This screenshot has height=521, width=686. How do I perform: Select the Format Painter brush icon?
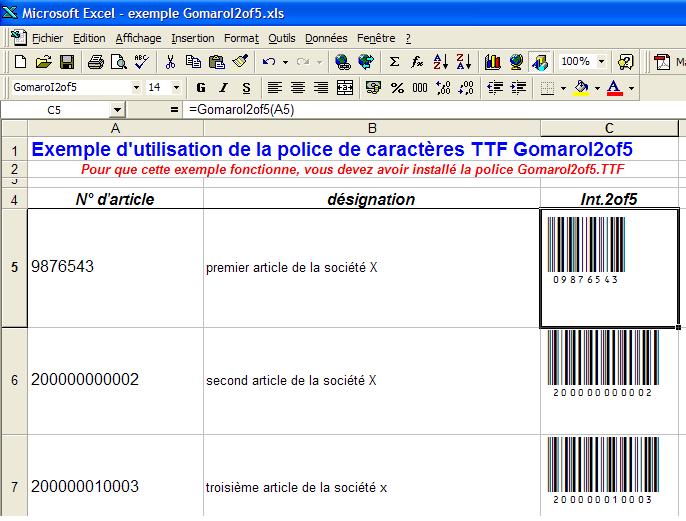(240, 62)
